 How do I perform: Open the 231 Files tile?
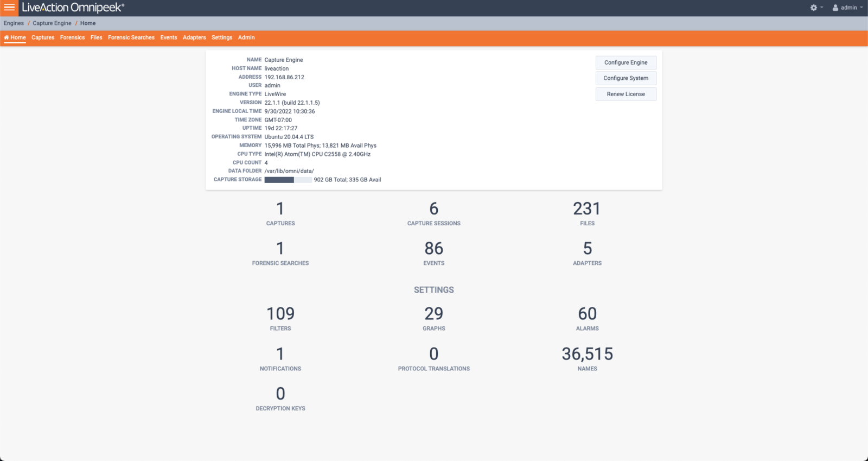[x=587, y=213]
